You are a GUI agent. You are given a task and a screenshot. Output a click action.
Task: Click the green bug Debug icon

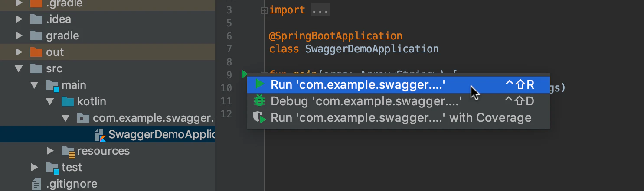pyautogui.click(x=260, y=101)
